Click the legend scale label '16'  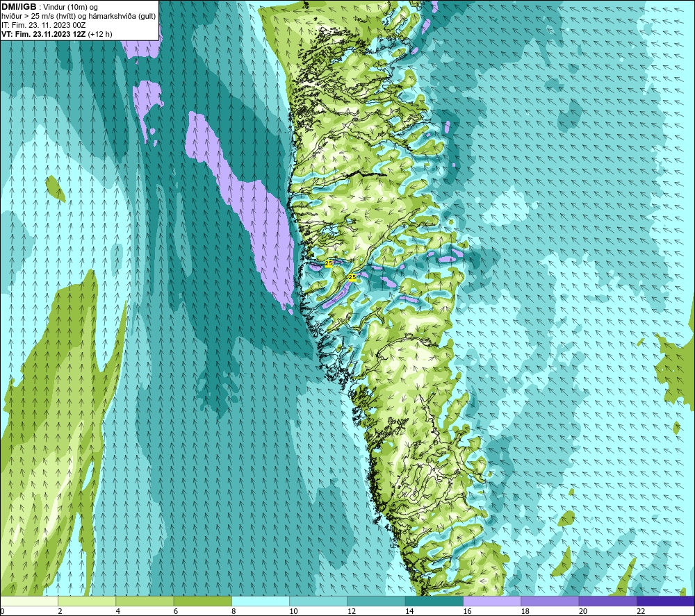pos(467,611)
